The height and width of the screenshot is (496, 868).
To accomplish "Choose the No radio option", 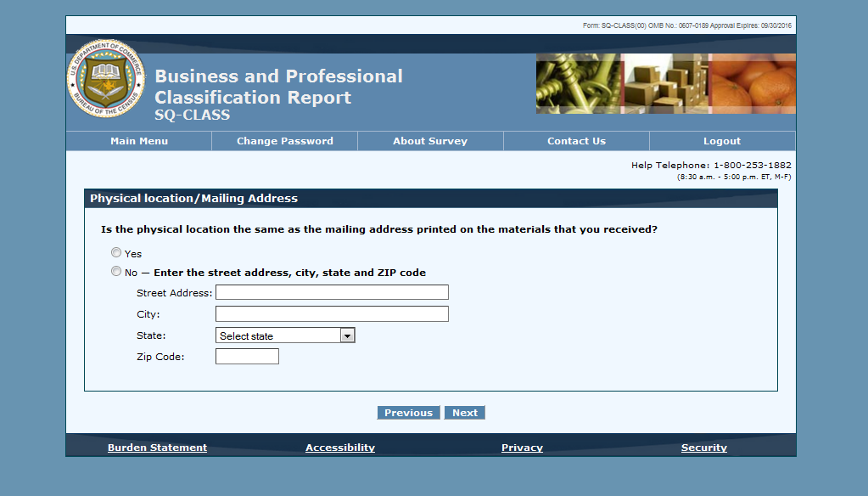I will [116, 272].
